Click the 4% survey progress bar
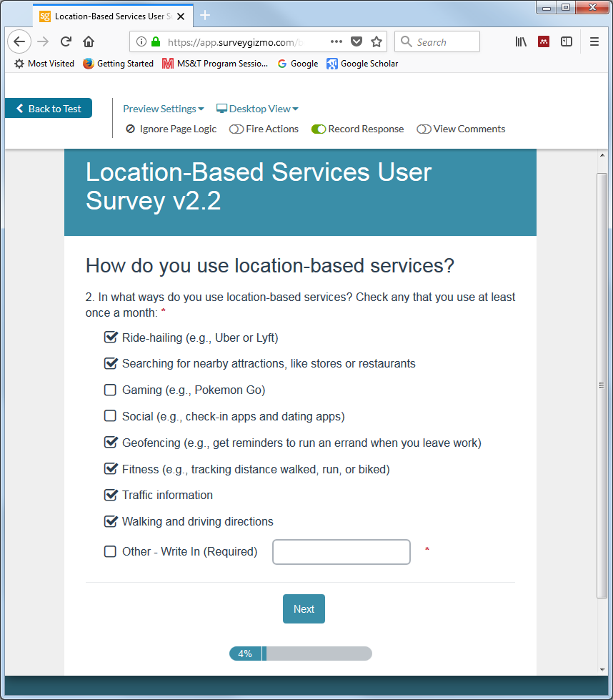 pos(301,654)
